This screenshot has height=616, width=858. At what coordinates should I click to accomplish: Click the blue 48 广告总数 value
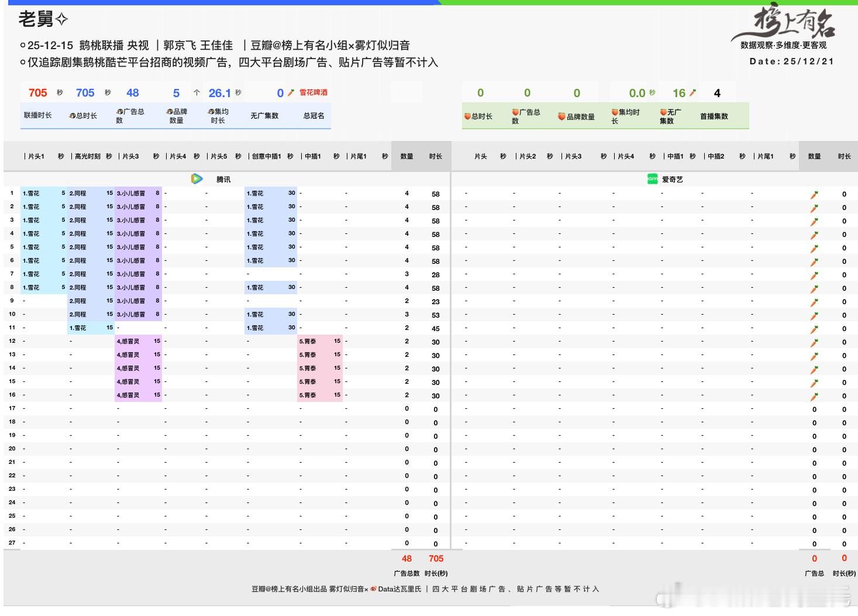(x=133, y=92)
